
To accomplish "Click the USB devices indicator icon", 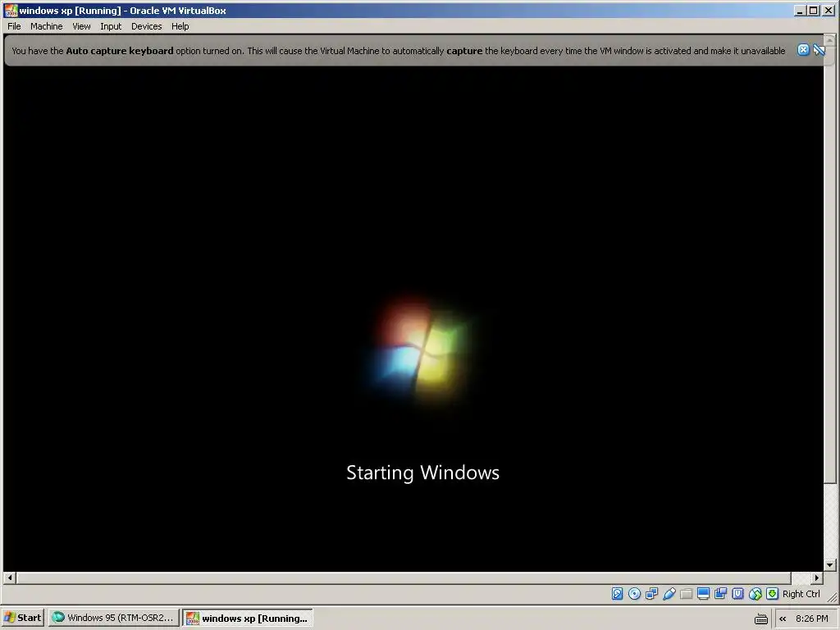I will (669, 594).
